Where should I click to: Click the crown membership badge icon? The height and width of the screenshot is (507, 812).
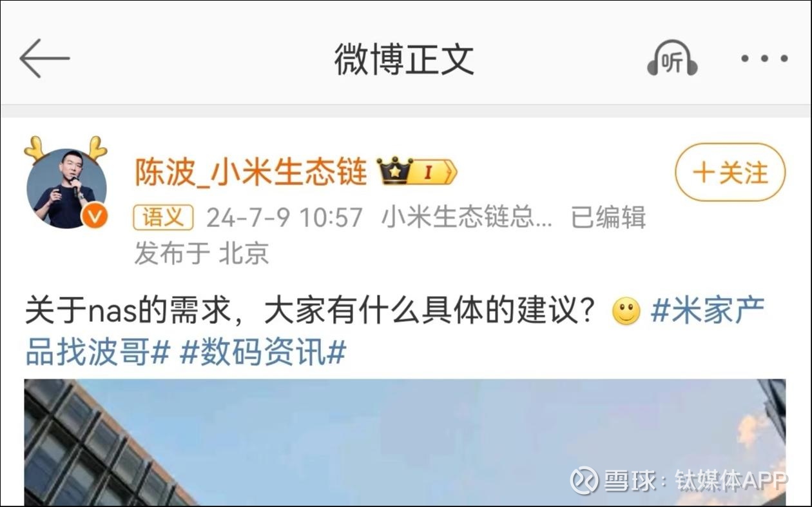tap(394, 171)
